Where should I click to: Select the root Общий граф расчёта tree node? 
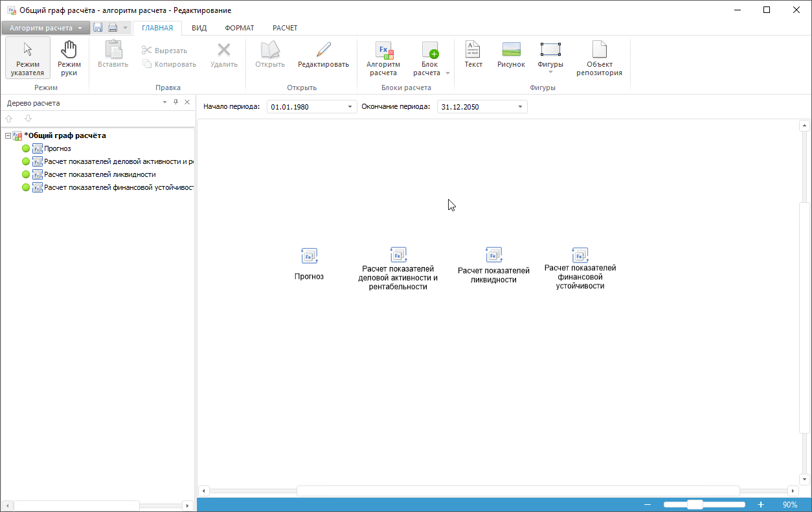coord(65,135)
